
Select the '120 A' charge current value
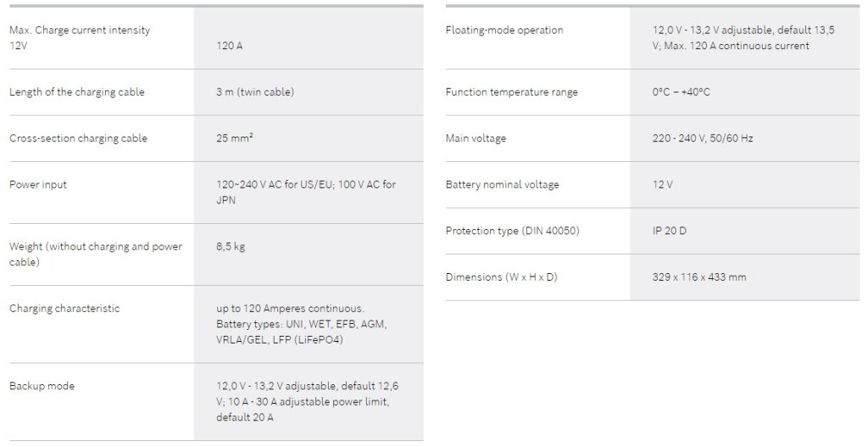click(229, 46)
